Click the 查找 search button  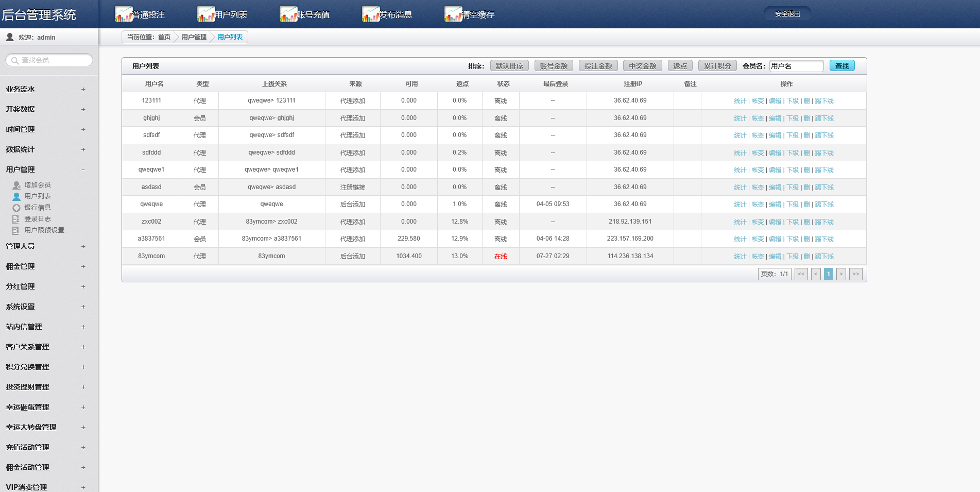click(x=842, y=66)
